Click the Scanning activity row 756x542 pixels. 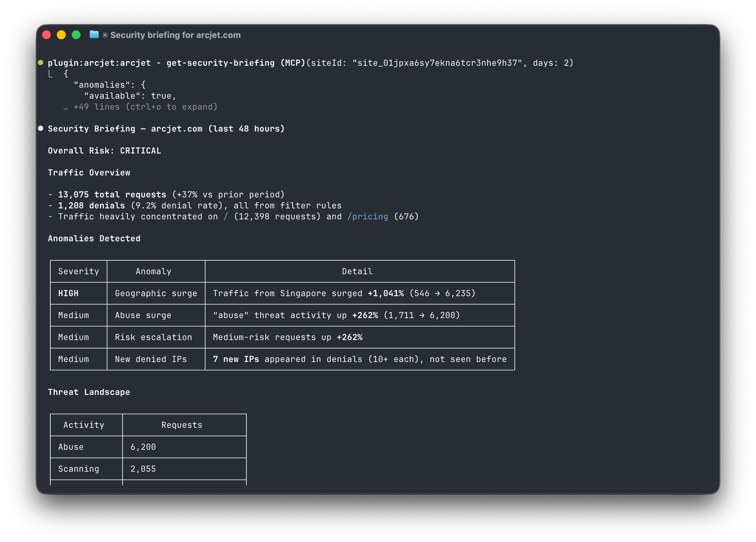[79, 469]
